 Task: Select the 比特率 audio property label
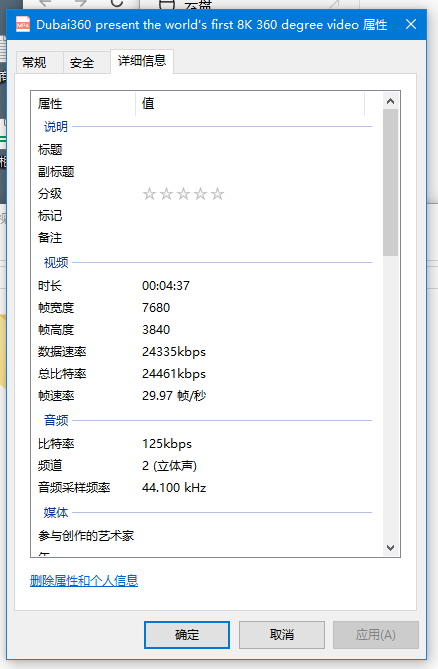tap(56, 444)
